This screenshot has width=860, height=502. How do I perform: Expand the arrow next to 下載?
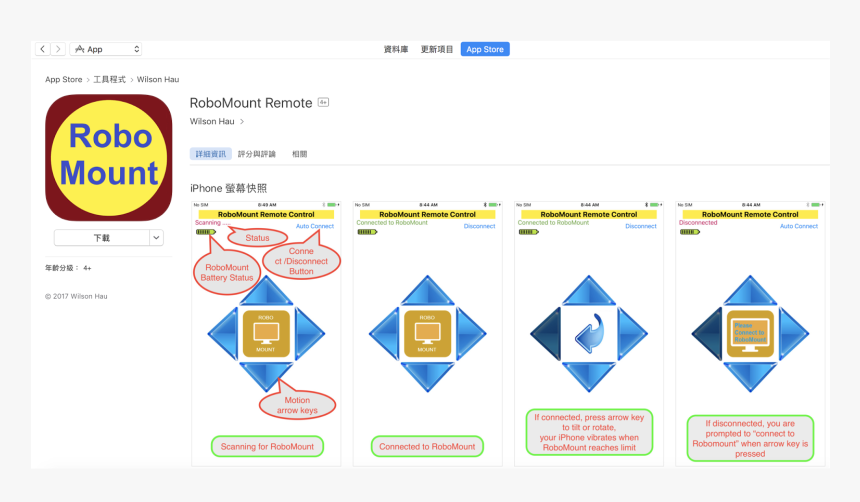156,238
